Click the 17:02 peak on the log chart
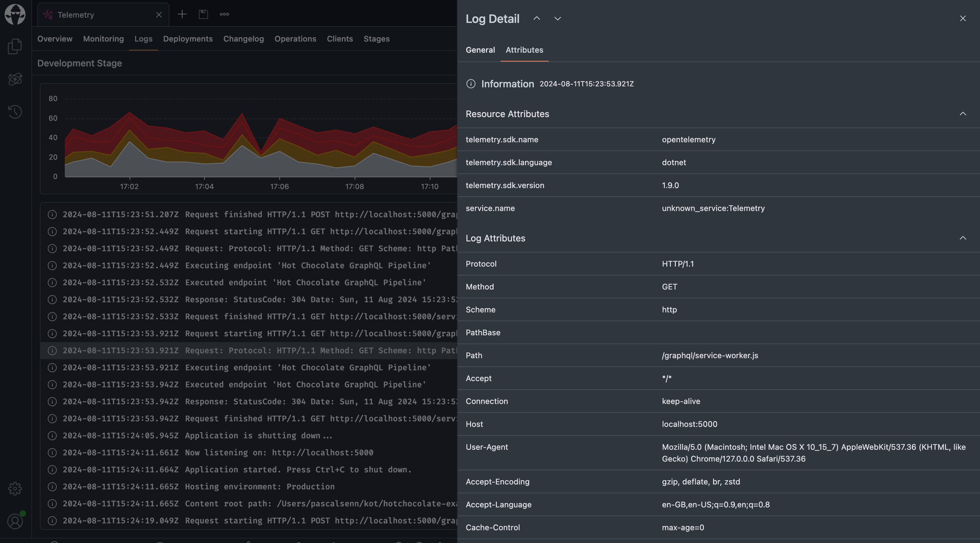 click(130, 113)
